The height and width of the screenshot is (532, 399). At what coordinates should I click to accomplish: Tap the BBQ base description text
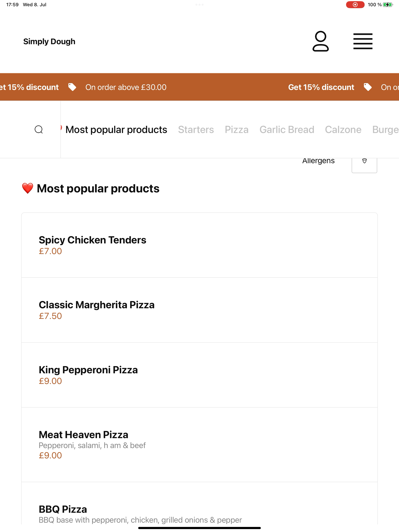(x=140, y=520)
